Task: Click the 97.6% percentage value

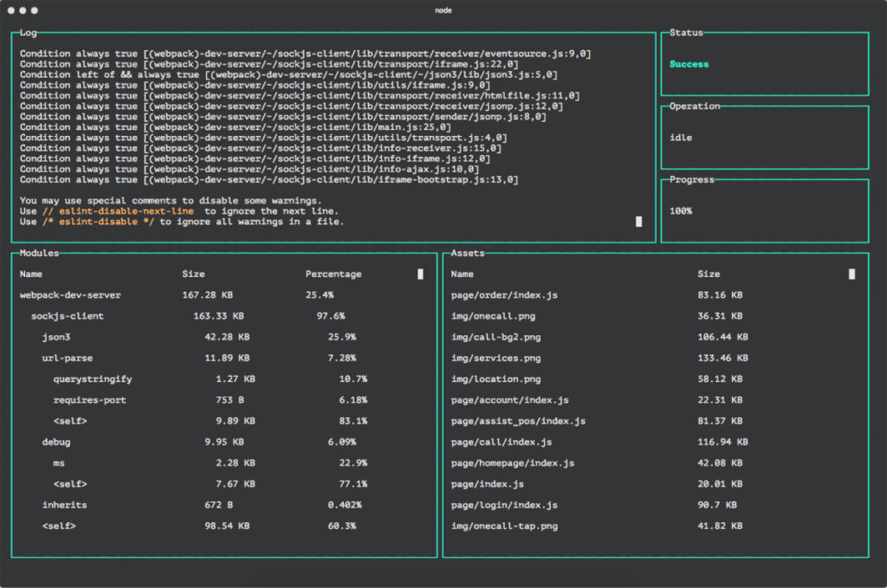Action: coord(331,316)
